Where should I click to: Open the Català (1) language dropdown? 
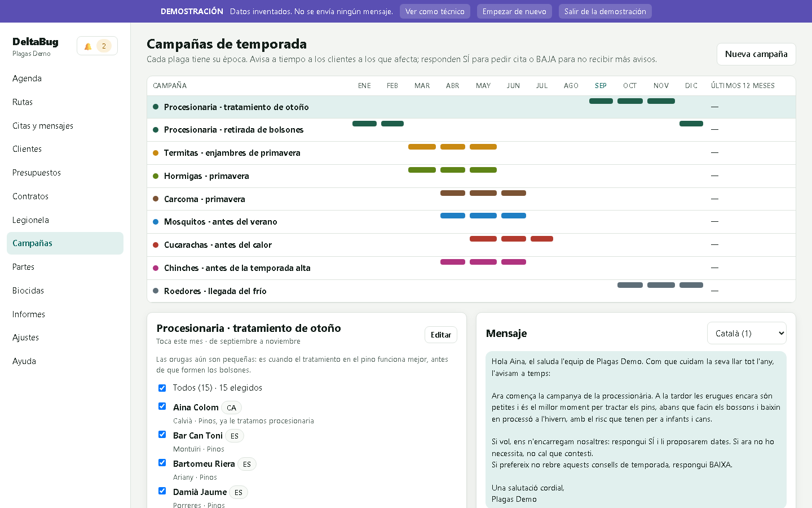(x=747, y=333)
